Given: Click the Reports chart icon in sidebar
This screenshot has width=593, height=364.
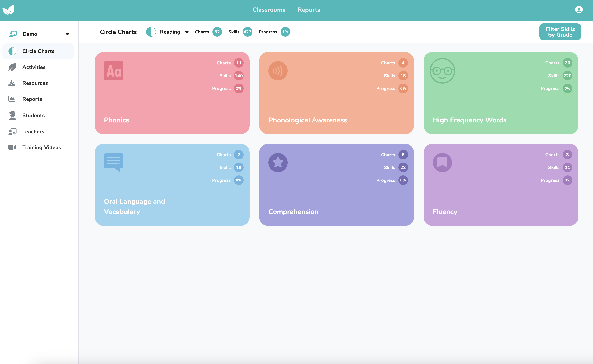Looking at the screenshot, I should coord(12,99).
